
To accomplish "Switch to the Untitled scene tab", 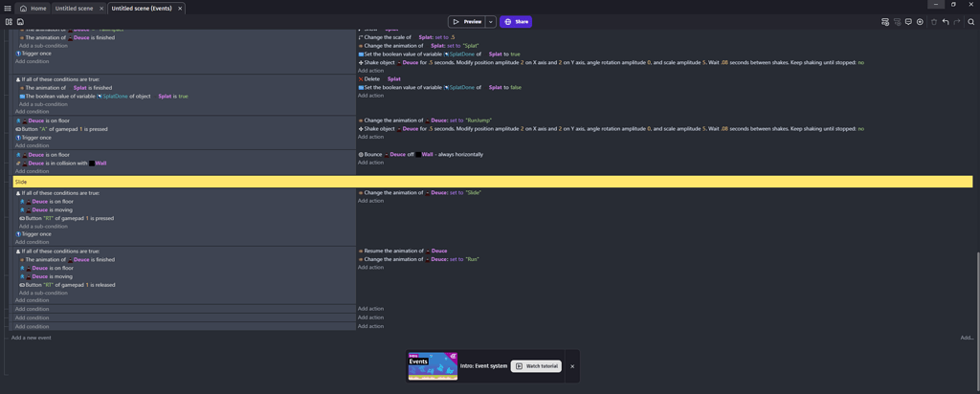I will tap(74, 8).
